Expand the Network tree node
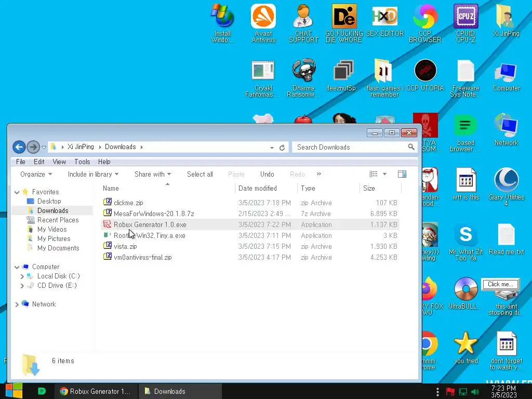Image resolution: width=532 pixels, height=399 pixels. (x=17, y=304)
